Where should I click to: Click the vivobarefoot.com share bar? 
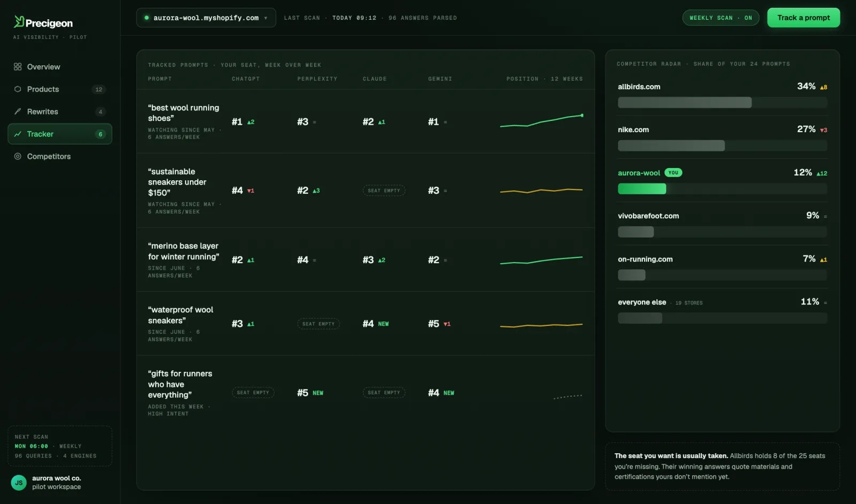tap(722, 232)
